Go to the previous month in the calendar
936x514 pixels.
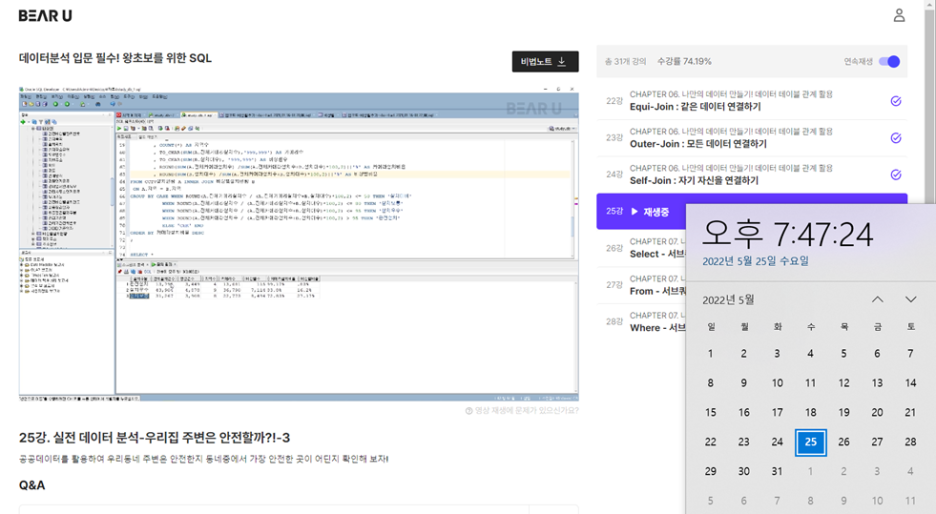(877, 300)
